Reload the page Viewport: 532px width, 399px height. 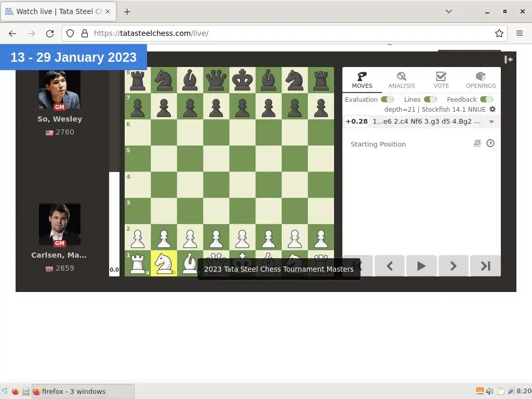[50, 33]
